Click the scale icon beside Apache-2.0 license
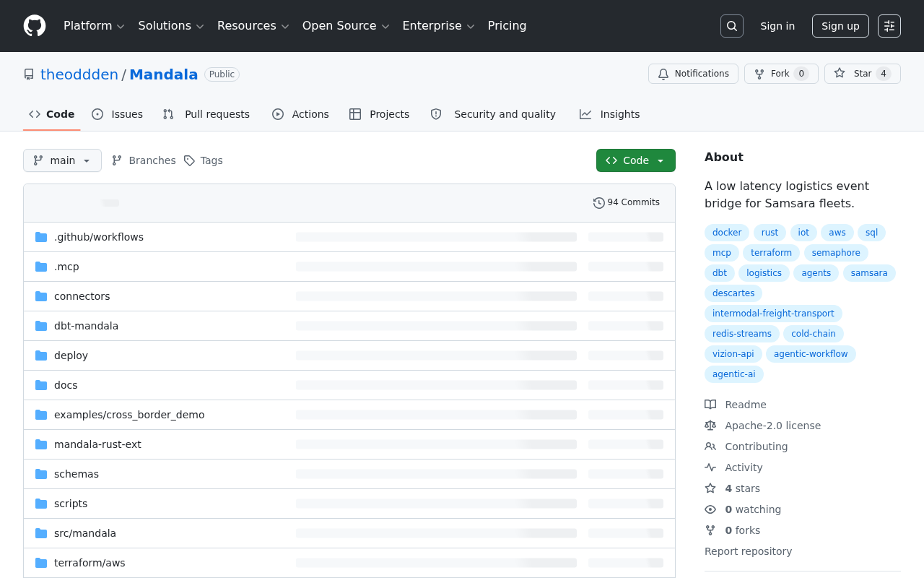This screenshot has width=924, height=578. coord(710,426)
